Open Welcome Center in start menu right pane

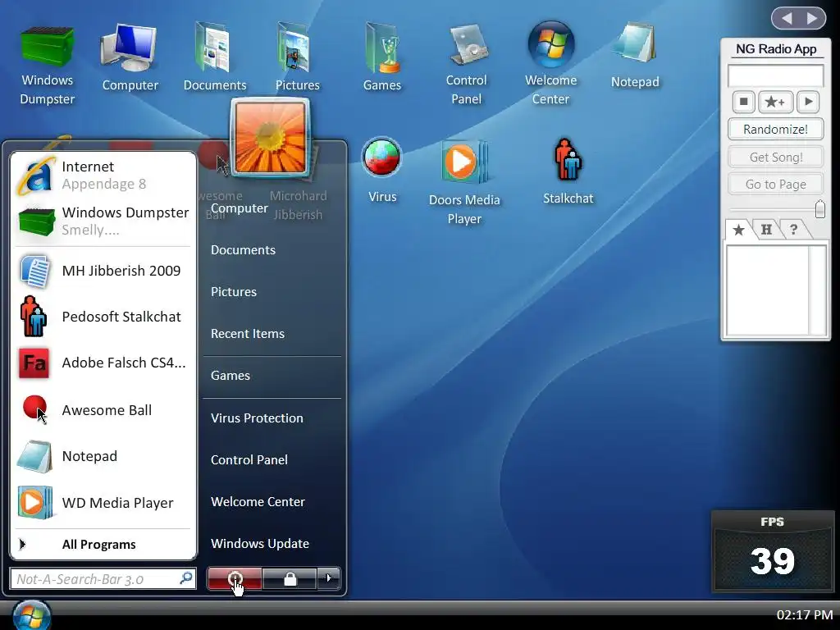[258, 501]
